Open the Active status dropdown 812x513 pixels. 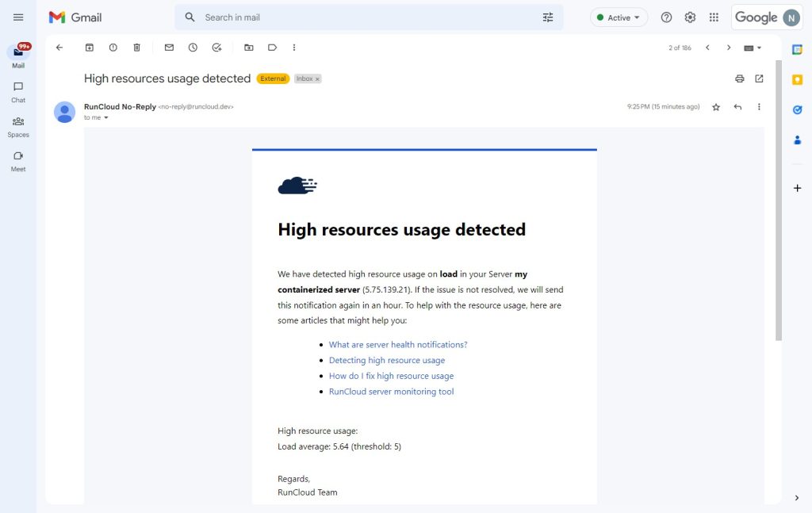coord(619,17)
